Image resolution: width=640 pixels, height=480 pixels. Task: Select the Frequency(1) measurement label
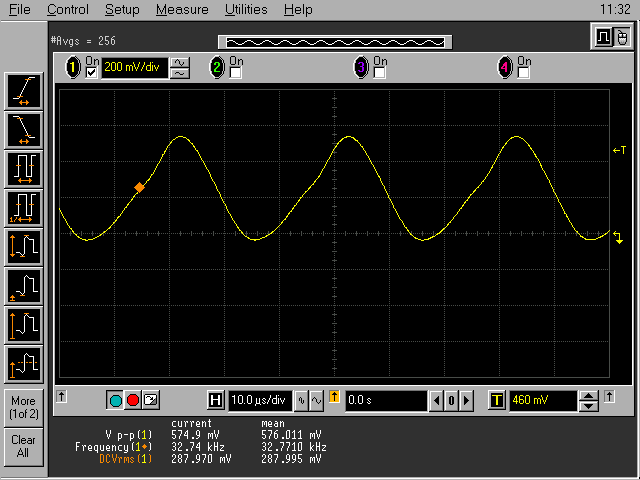pos(113,447)
